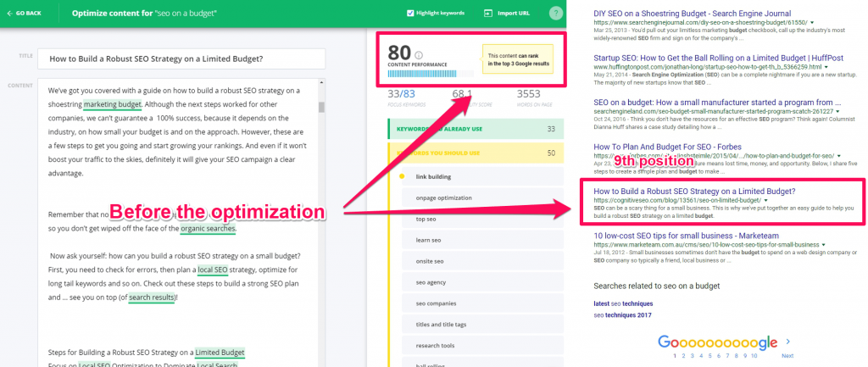The image size is (868, 367).
Task: Select the "seo companies" keyword
Action: [x=482, y=303]
